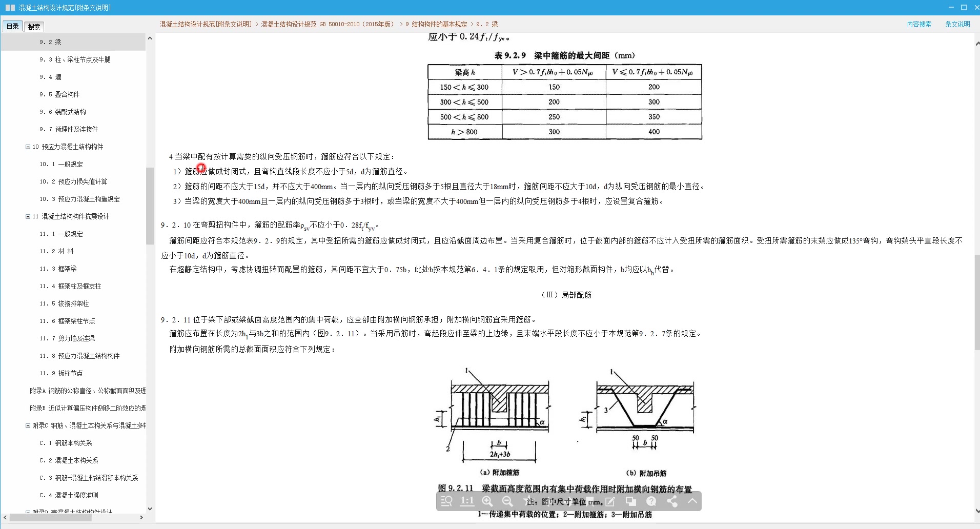Open '9.7 预埋件及连接件' section
This screenshot has width=980, height=529.
tap(69, 129)
